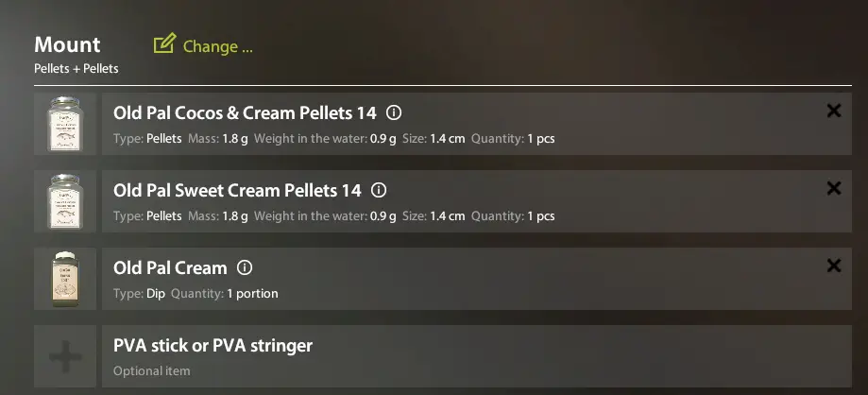Select the Old Pal Cream dip thumbnail
Viewport: 868px width, 395px height.
pos(65,279)
